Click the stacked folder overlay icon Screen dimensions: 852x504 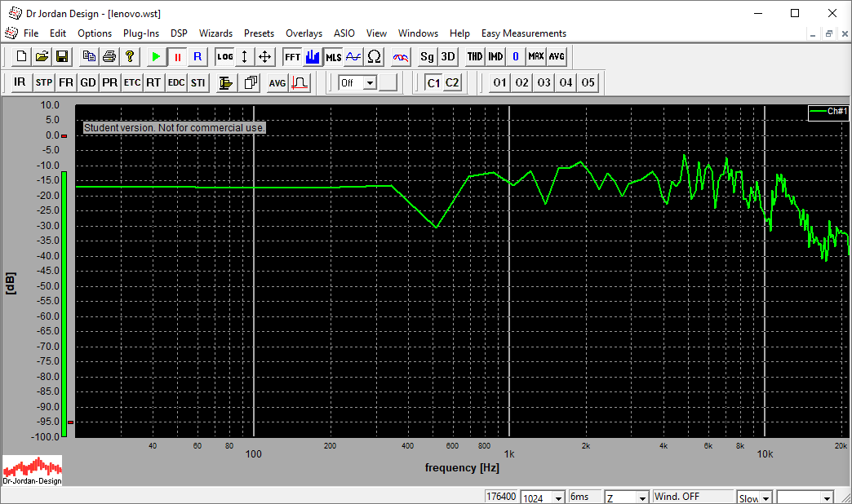tap(225, 82)
